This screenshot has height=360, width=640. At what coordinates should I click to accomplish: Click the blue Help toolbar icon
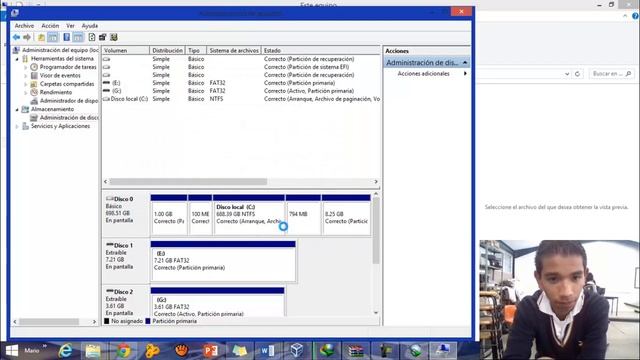tap(67, 38)
